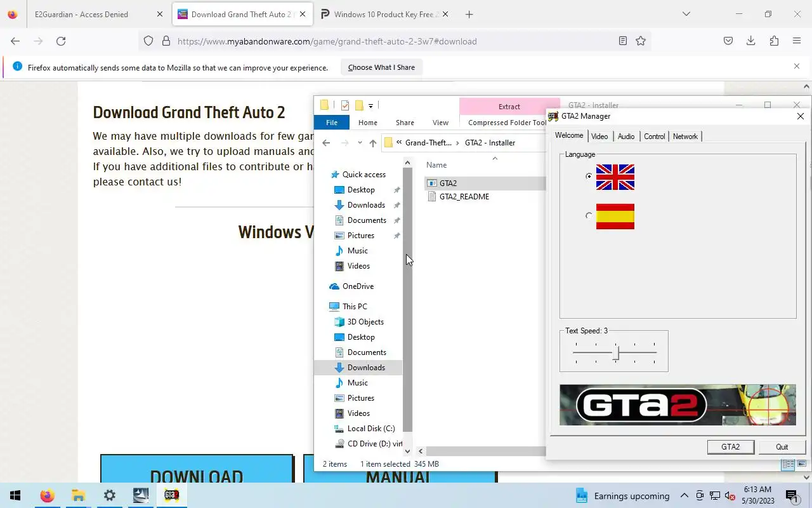Show hidden system tray icons
The height and width of the screenshot is (508, 812).
684,496
